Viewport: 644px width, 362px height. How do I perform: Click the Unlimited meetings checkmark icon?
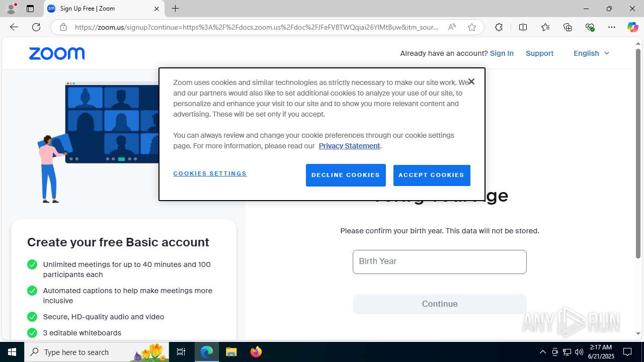[32, 264]
